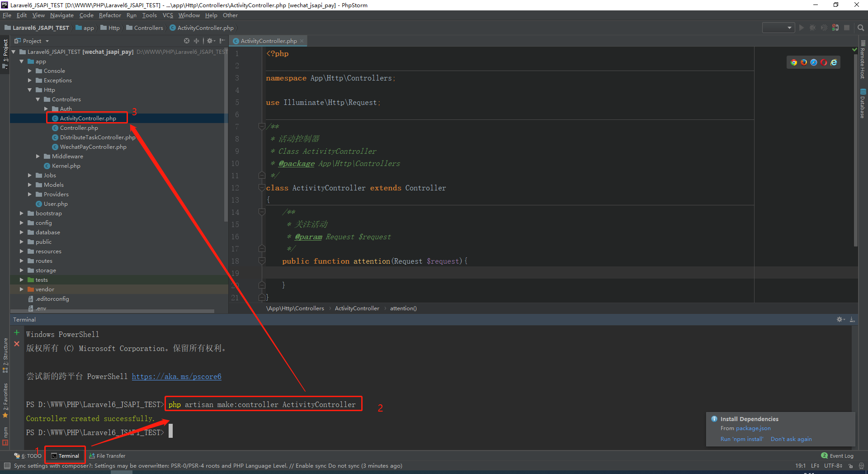The height and width of the screenshot is (474, 868).
Task: Open the run configuration dropdown
Action: (778, 28)
